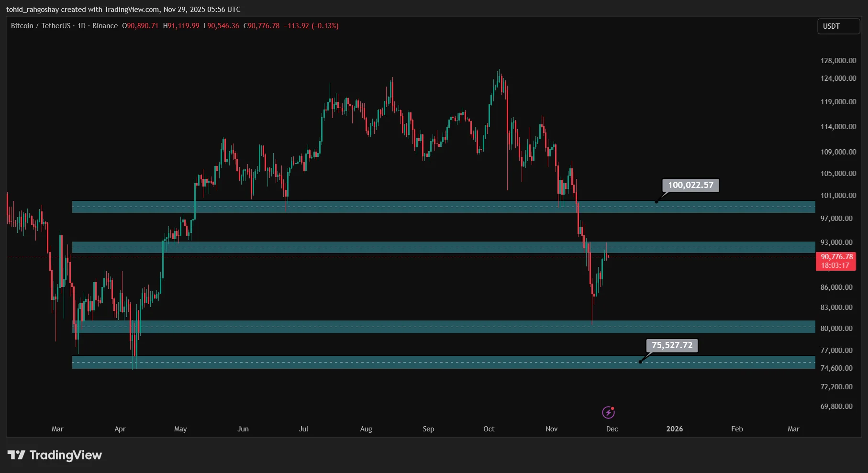Select the Bitcoin symbol name to change ticker
The height and width of the screenshot is (473, 868).
point(22,26)
